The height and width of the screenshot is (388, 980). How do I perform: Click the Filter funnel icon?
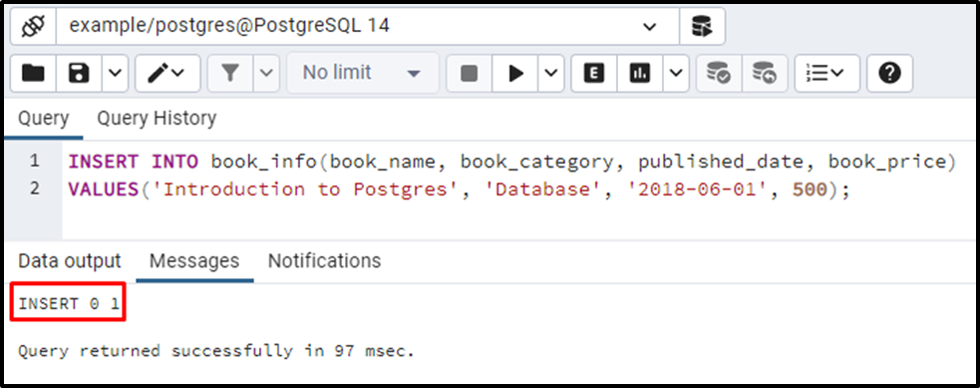(x=230, y=73)
